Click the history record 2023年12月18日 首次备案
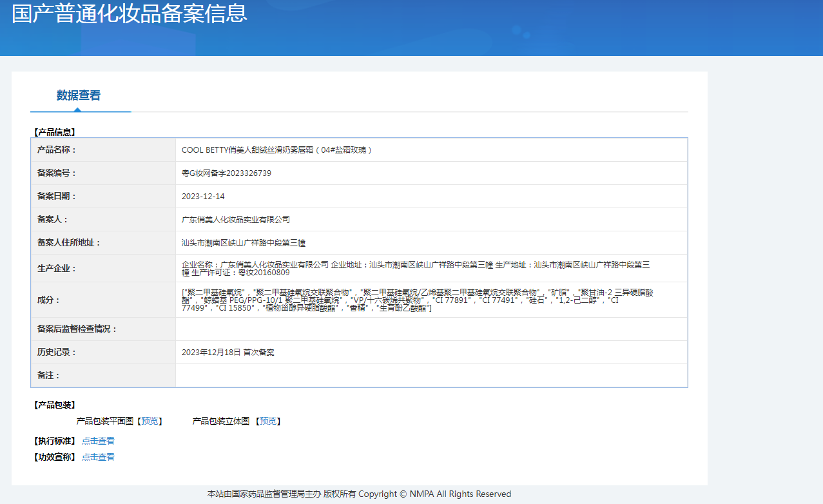 click(228, 353)
